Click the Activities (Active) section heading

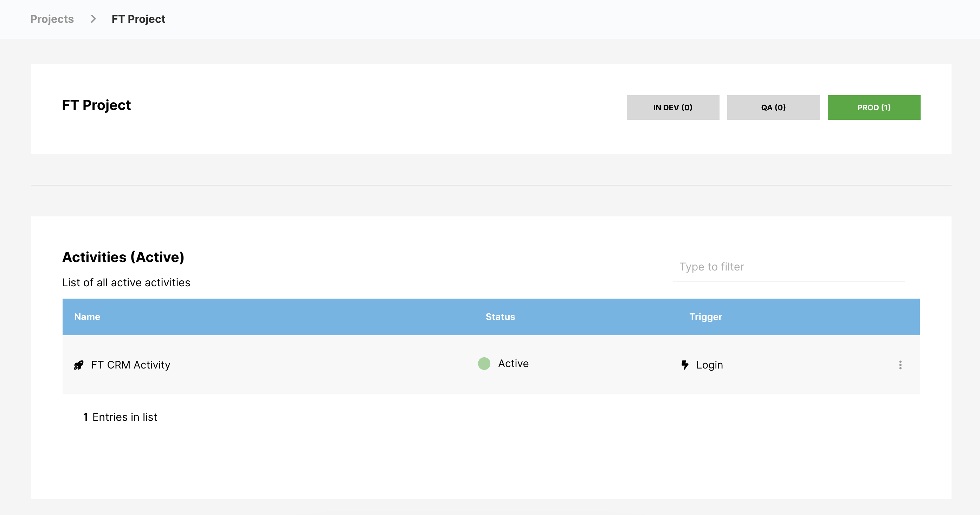(x=123, y=257)
